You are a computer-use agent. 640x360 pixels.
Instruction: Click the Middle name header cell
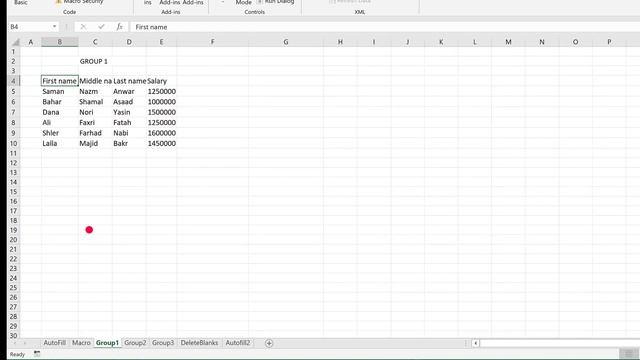tap(95, 81)
